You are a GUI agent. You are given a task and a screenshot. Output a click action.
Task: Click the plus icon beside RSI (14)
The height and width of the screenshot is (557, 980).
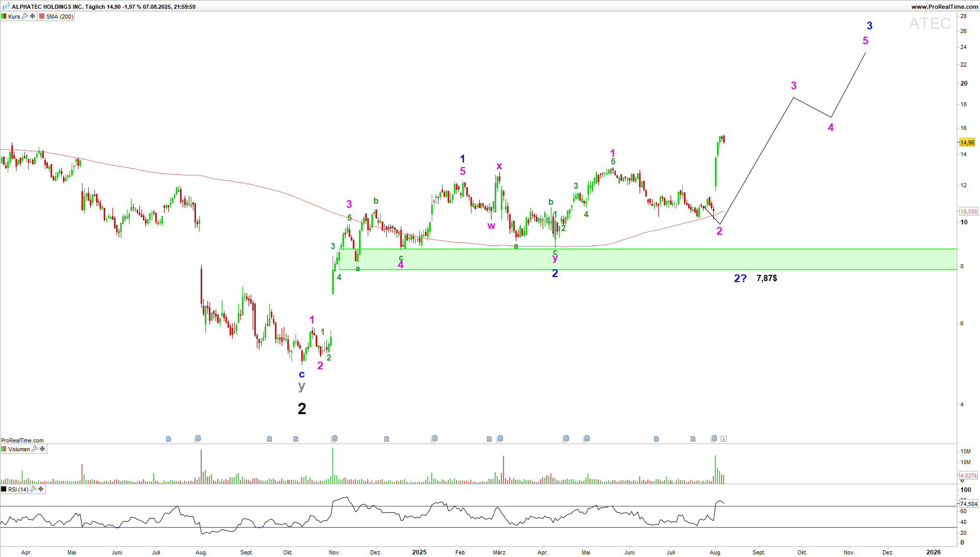coord(41,489)
